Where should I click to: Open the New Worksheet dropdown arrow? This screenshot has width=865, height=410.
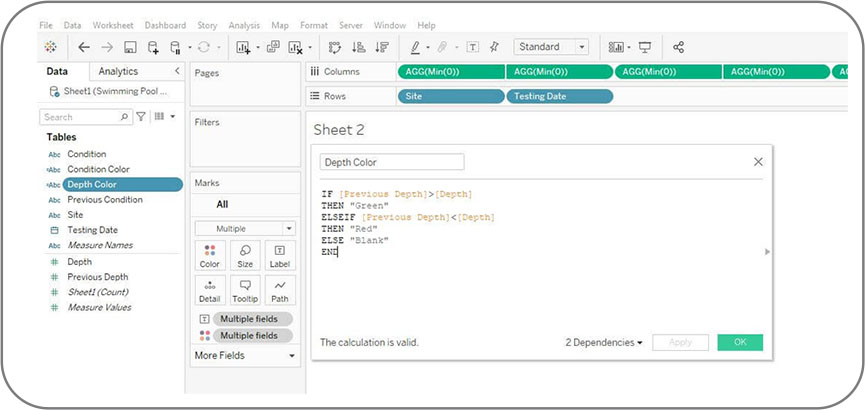click(x=258, y=47)
